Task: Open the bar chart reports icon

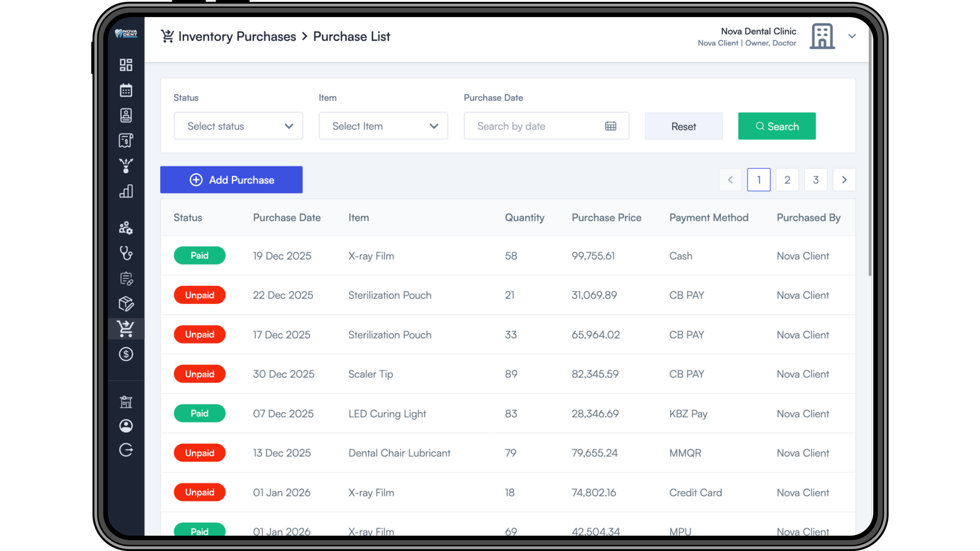Action: [x=126, y=191]
